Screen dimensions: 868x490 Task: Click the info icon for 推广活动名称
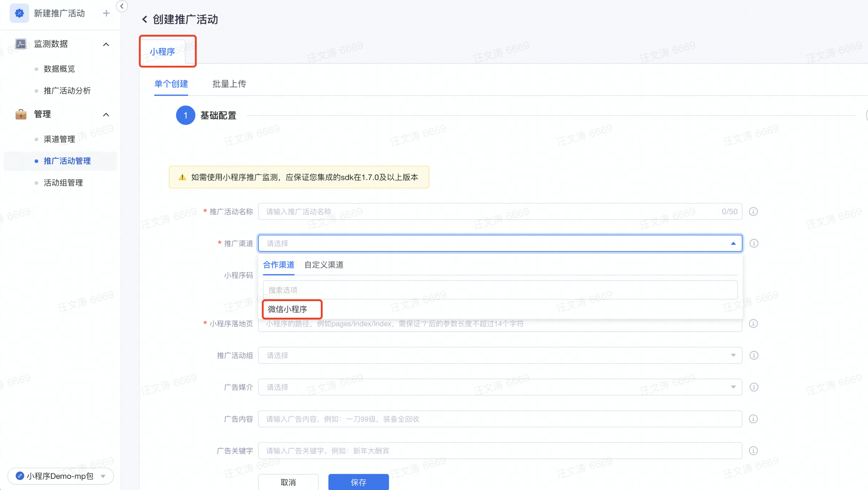point(753,212)
